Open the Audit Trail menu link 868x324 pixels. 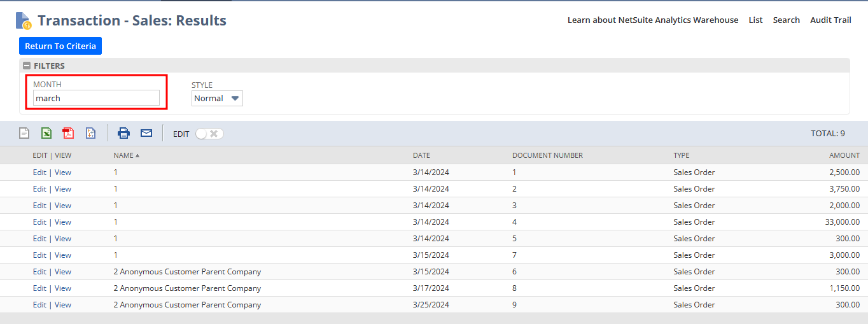pos(830,20)
